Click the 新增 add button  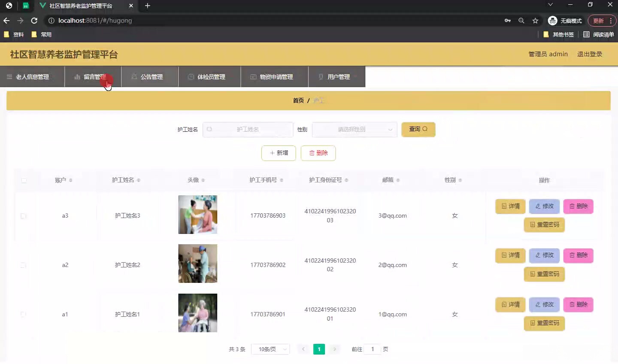click(x=279, y=153)
